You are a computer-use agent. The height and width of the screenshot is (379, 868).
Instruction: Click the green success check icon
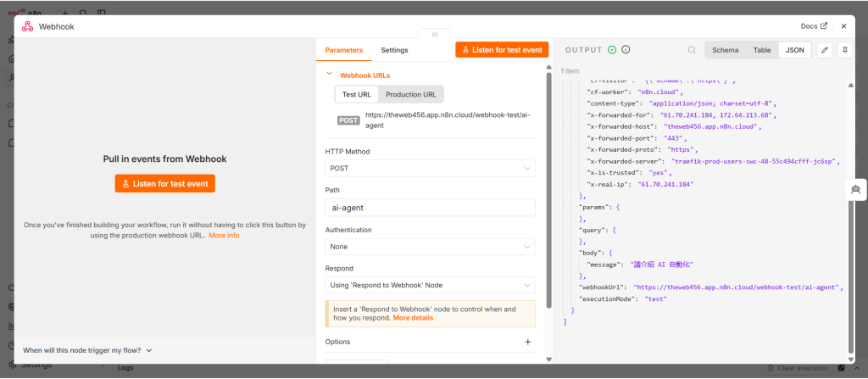[612, 50]
